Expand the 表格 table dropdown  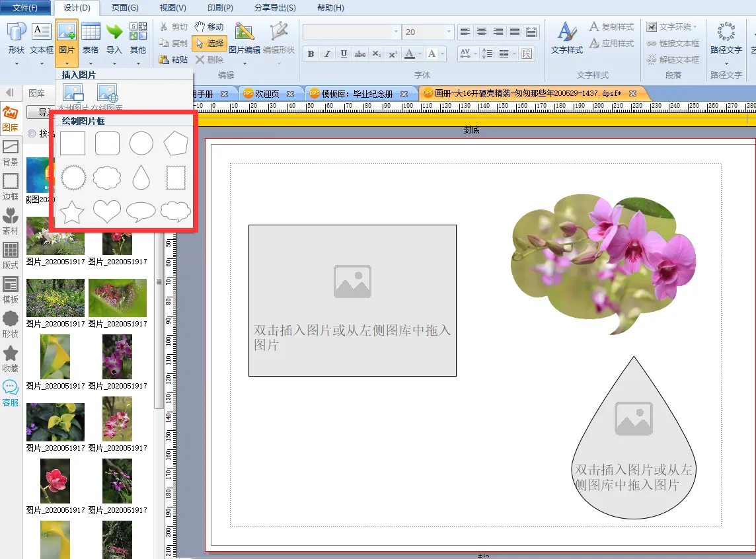tap(91, 63)
